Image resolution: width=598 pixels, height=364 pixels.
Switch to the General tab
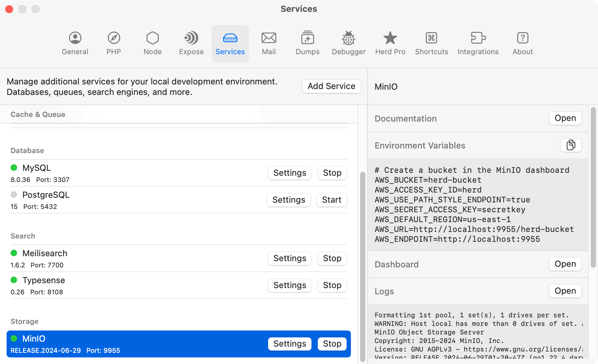(x=75, y=43)
